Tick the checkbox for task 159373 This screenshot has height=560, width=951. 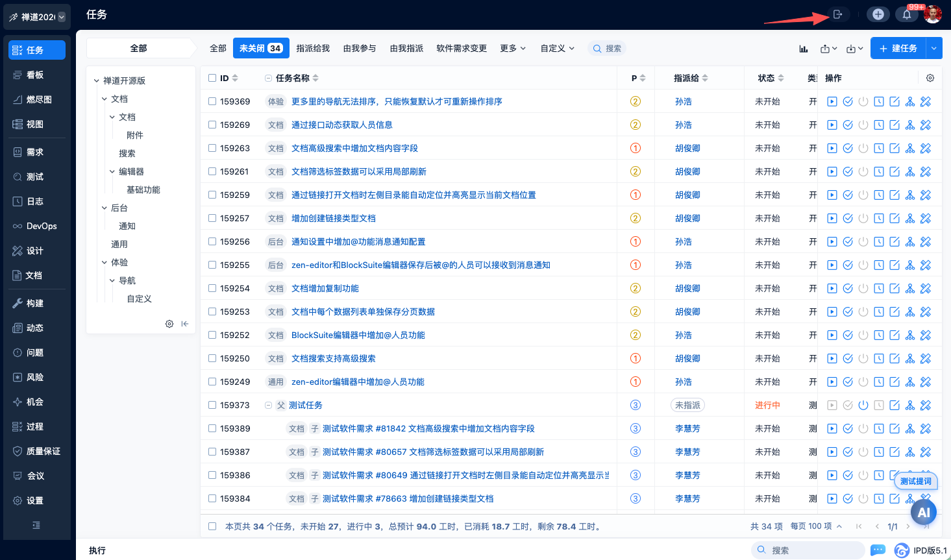(x=212, y=405)
